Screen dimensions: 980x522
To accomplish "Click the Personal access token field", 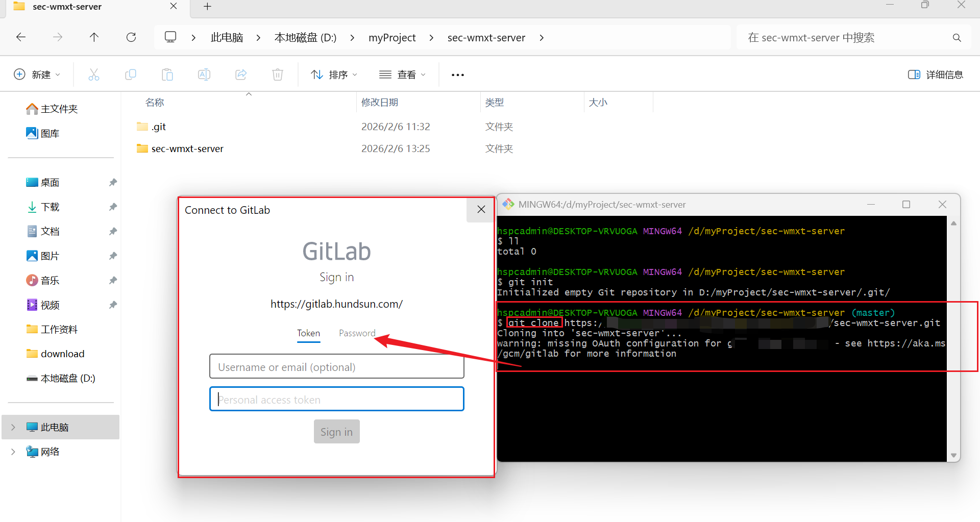I will [x=337, y=399].
